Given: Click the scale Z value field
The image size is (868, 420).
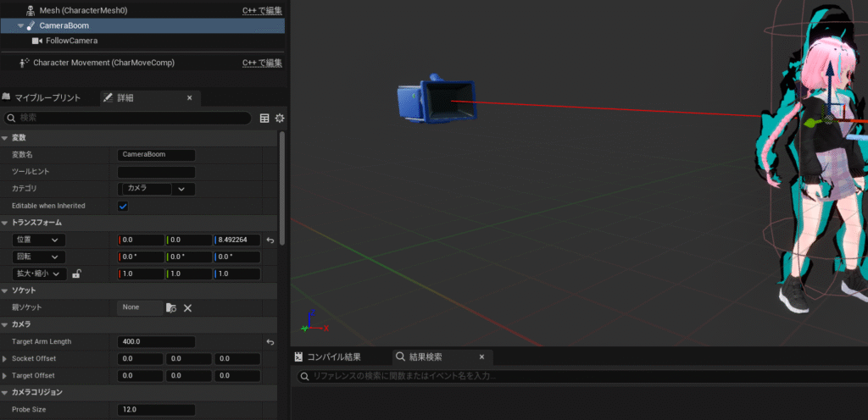Looking at the screenshot, I should tap(237, 274).
